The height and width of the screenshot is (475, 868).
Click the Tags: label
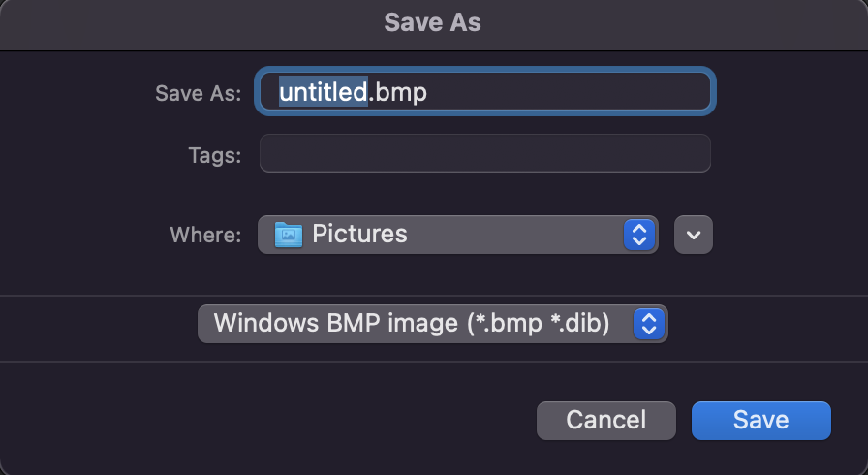[x=215, y=155]
